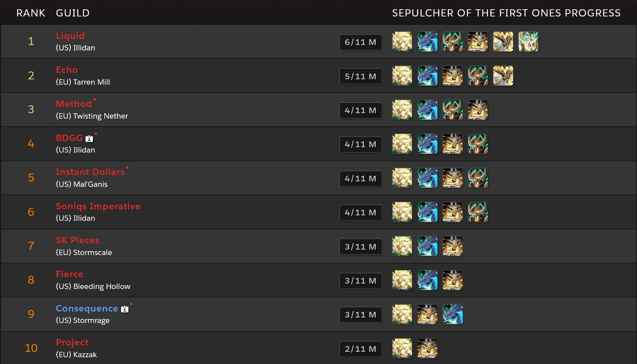Open the Echo guild link
Screen dimensions: 637x364
(x=67, y=70)
